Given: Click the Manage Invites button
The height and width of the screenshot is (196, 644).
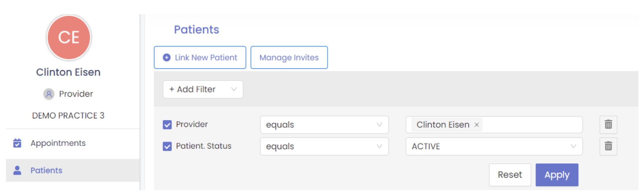Looking at the screenshot, I should tap(289, 57).
